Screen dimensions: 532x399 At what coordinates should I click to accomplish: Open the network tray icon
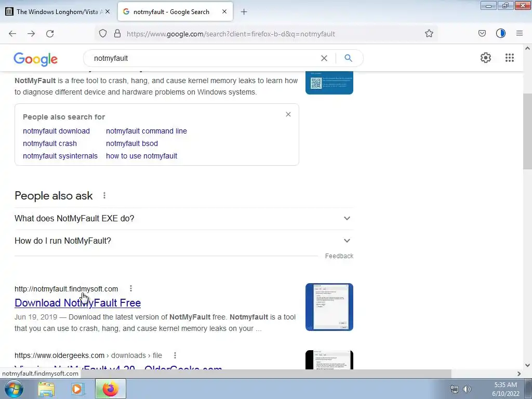click(x=454, y=389)
